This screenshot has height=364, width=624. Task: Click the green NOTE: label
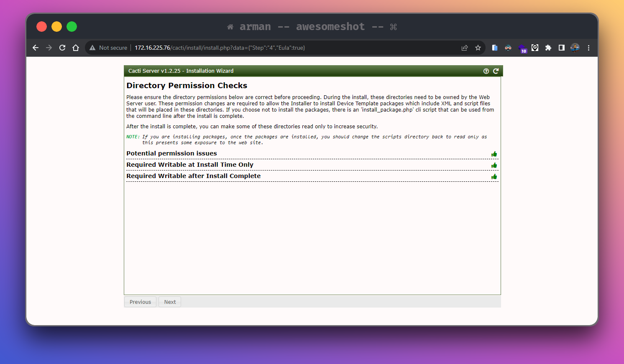pos(133,137)
